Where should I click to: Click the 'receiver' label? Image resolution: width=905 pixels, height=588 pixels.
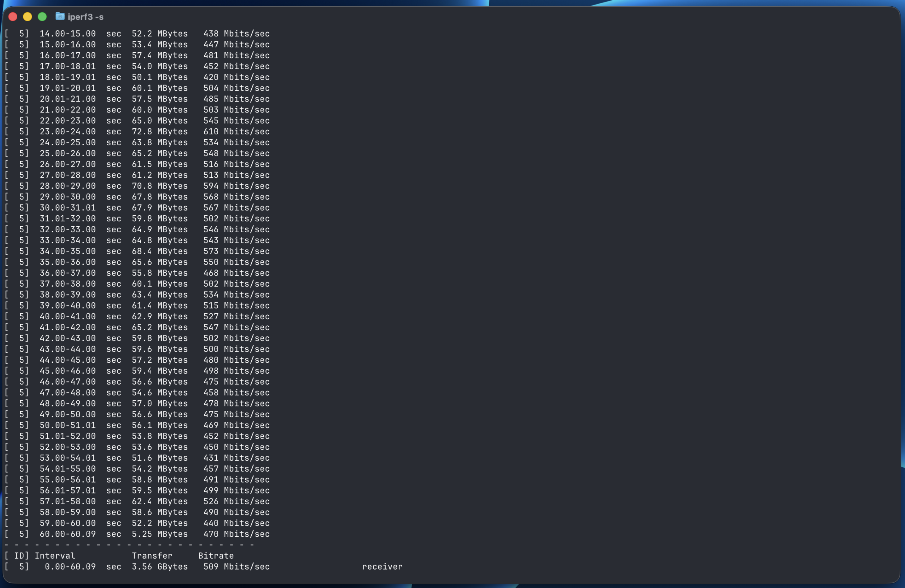tap(382, 567)
